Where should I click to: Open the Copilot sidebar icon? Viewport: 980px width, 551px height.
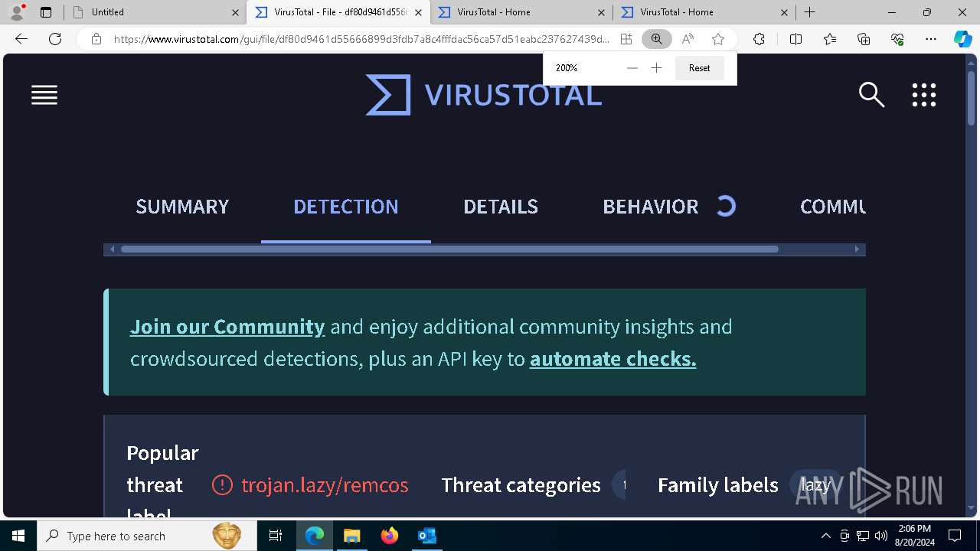(x=962, y=39)
